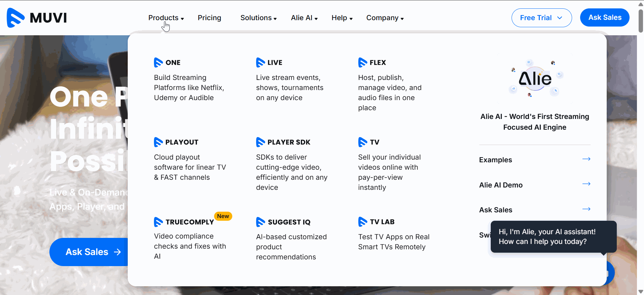Click the arrow beside Alie AI Demo
Viewport: 644px width, 295px height.
(586, 184)
